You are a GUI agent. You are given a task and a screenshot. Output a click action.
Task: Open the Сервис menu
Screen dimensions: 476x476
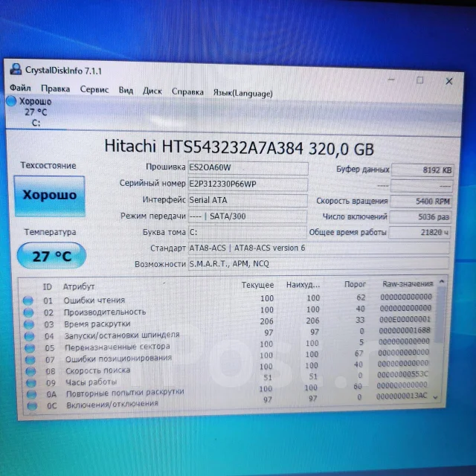[94, 89]
